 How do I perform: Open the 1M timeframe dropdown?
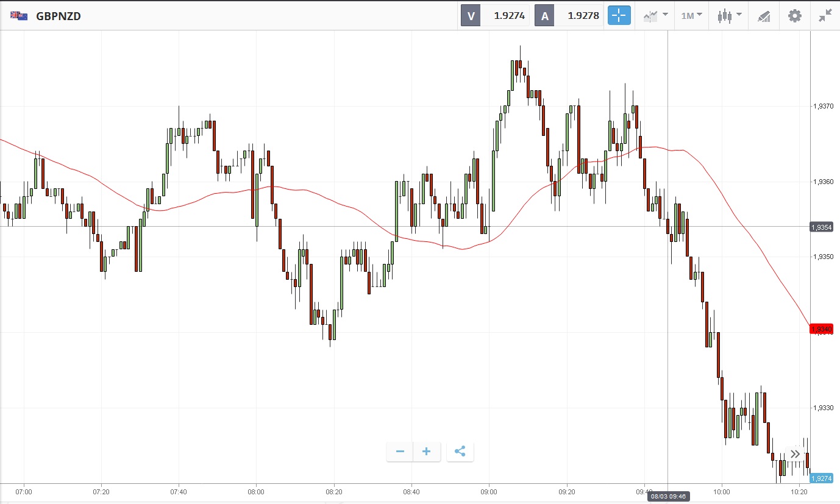pyautogui.click(x=691, y=16)
